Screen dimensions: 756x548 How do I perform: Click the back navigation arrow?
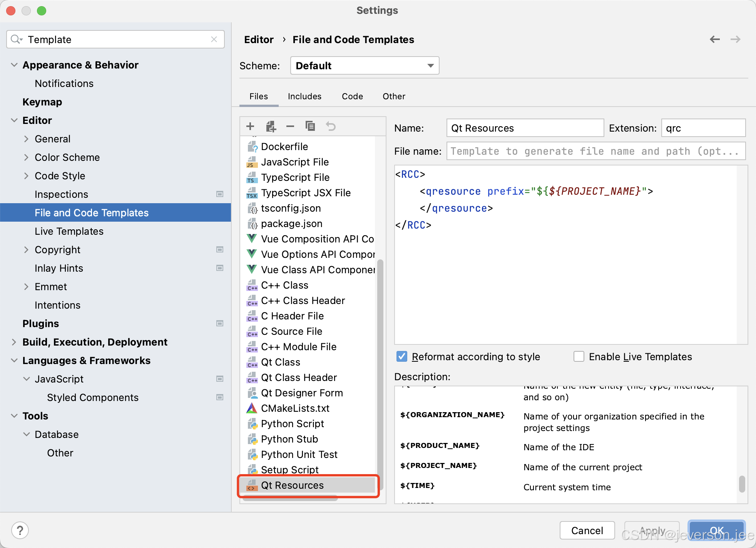tap(715, 39)
